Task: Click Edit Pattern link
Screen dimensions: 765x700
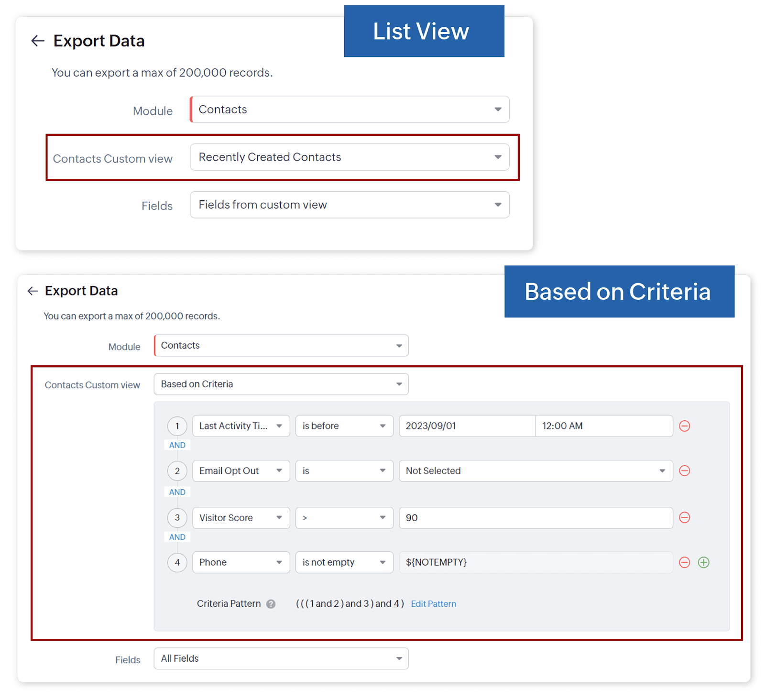Action: point(434,604)
